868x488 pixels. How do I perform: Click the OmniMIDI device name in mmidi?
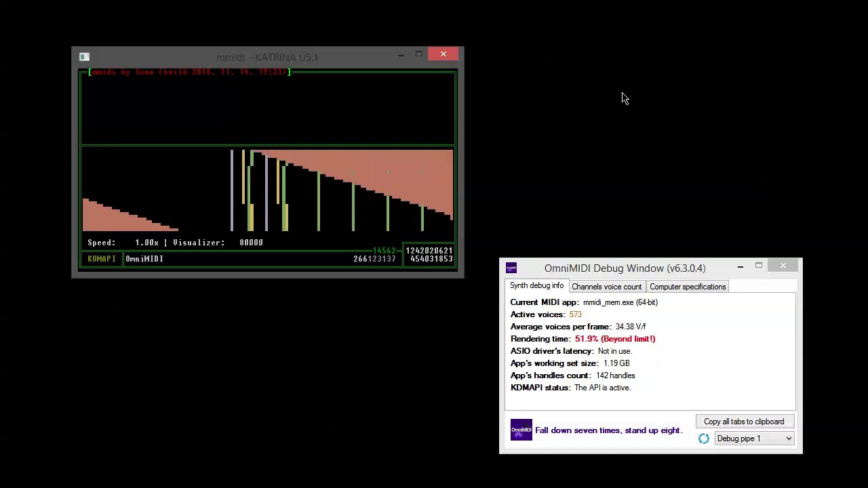coord(144,258)
